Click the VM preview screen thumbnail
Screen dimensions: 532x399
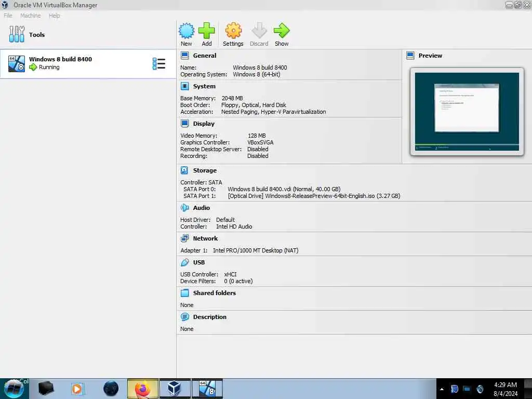pos(467,112)
